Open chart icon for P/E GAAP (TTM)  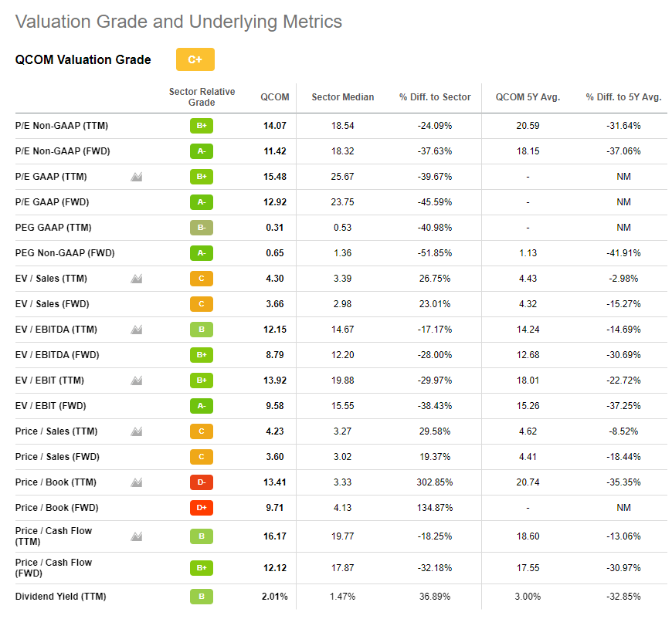pyautogui.click(x=136, y=177)
